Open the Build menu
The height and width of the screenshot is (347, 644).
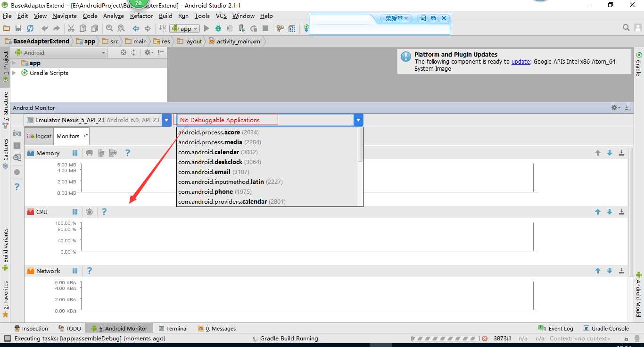click(x=165, y=16)
